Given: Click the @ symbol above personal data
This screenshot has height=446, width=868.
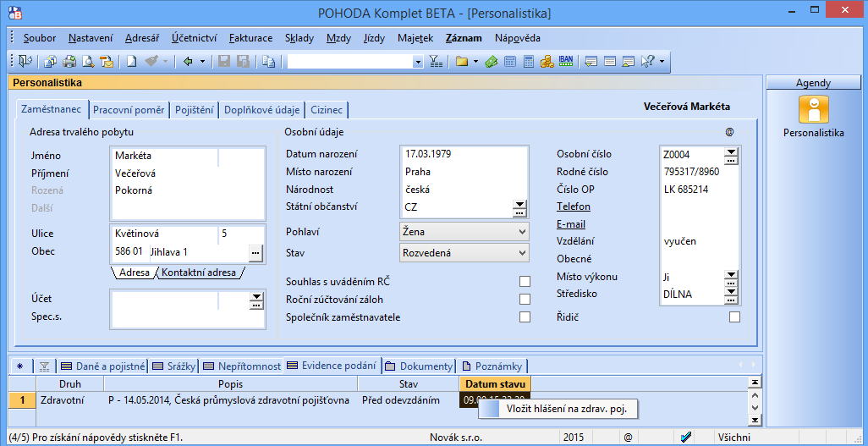Looking at the screenshot, I should point(729,132).
